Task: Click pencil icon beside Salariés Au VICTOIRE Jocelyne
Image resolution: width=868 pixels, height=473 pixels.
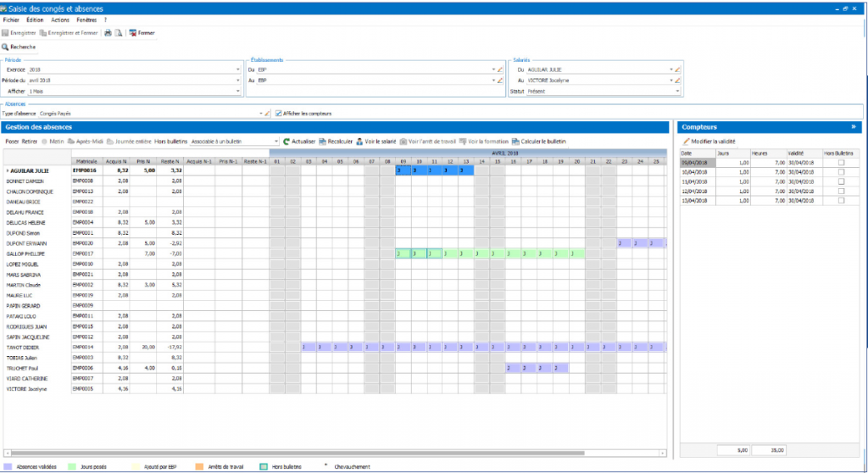Action: [x=677, y=81]
